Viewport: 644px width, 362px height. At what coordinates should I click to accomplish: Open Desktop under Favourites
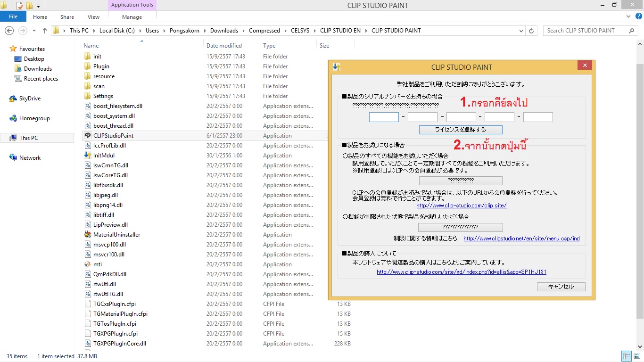coord(29,59)
